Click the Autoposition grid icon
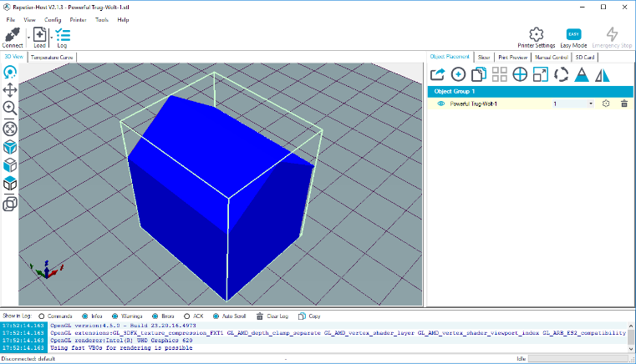Viewport: 636px width, 364px height. (499, 74)
